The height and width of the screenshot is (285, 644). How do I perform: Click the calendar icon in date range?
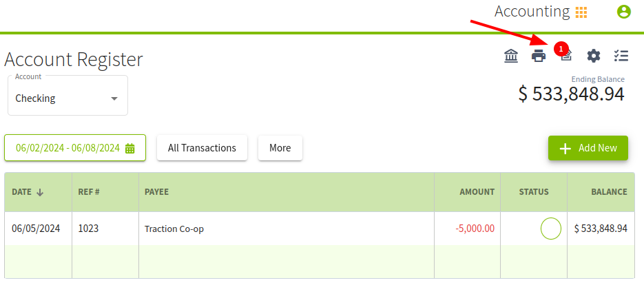coord(130,148)
